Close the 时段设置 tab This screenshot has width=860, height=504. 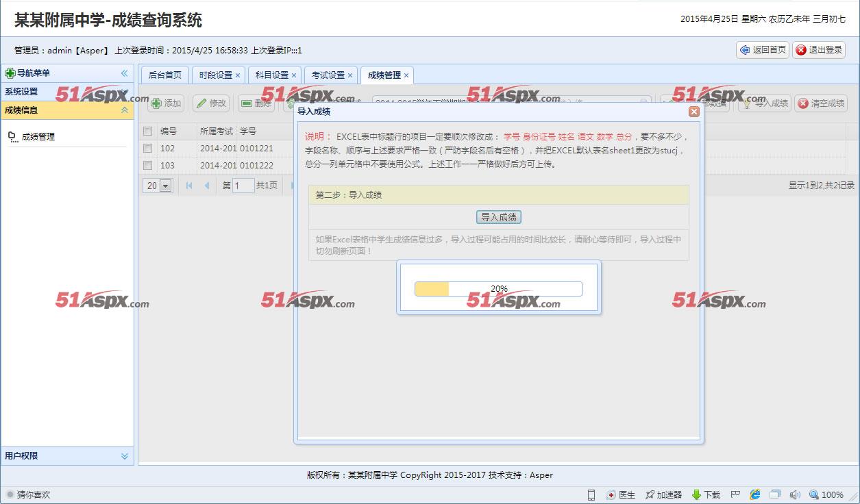click(238, 75)
